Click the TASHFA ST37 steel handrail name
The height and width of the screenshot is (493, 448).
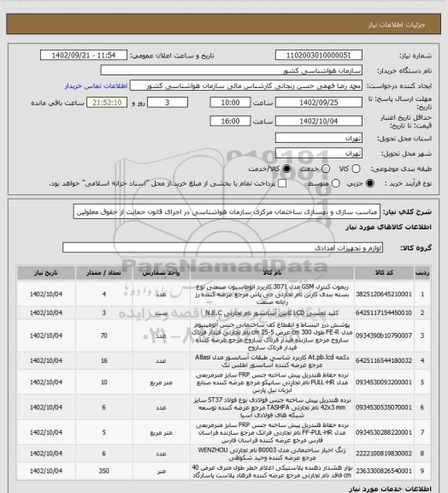point(272,407)
